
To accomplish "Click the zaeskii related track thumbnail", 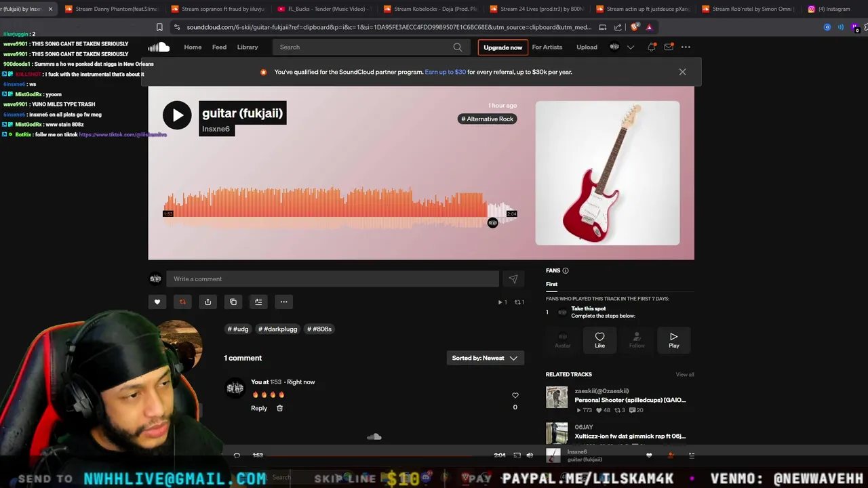I will pos(557,397).
